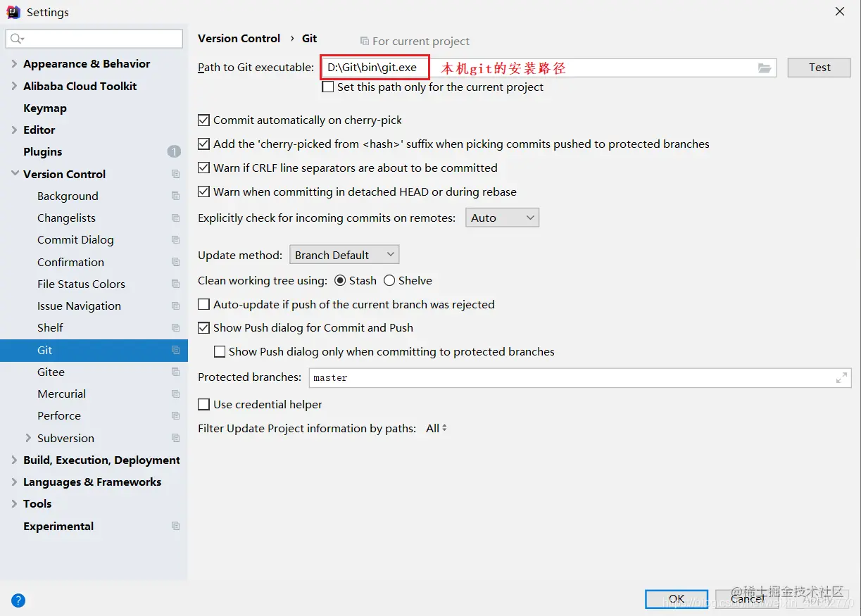The width and height of the screenshot is (861, 616).
Task: Open the Plugins settings page
Action: click(43, 151)
